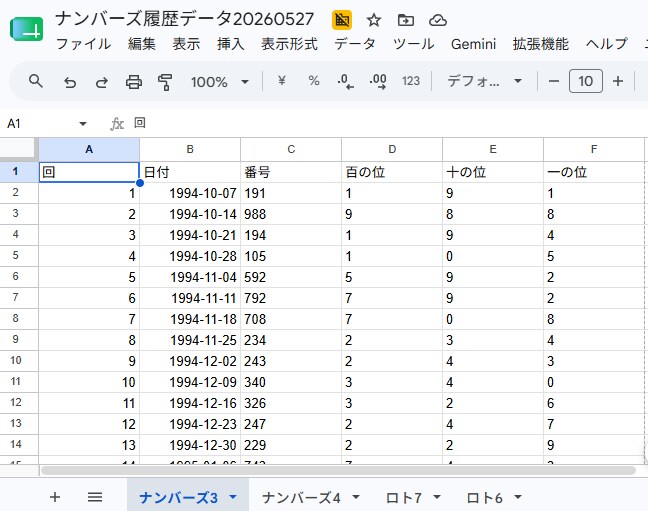Click the font size field
648x511 pixels.
(x=586, y=81)
